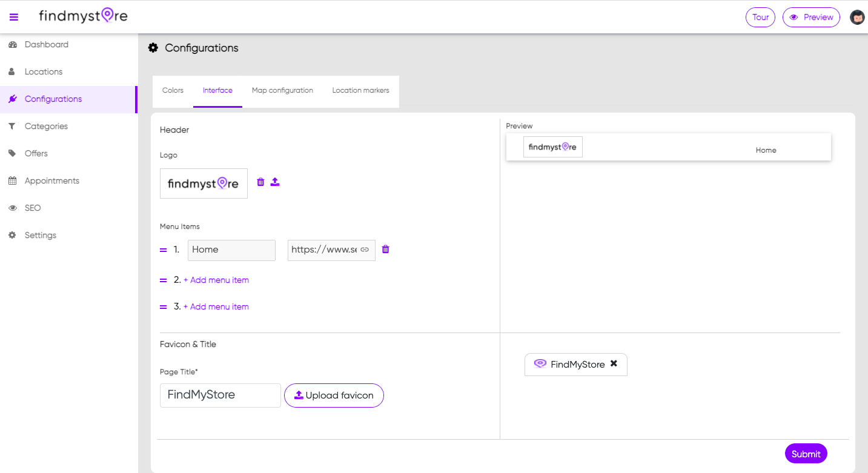Close the FindMyStore preview tab
This screenshot has width=868, height=473.
(x=614, y=363)
